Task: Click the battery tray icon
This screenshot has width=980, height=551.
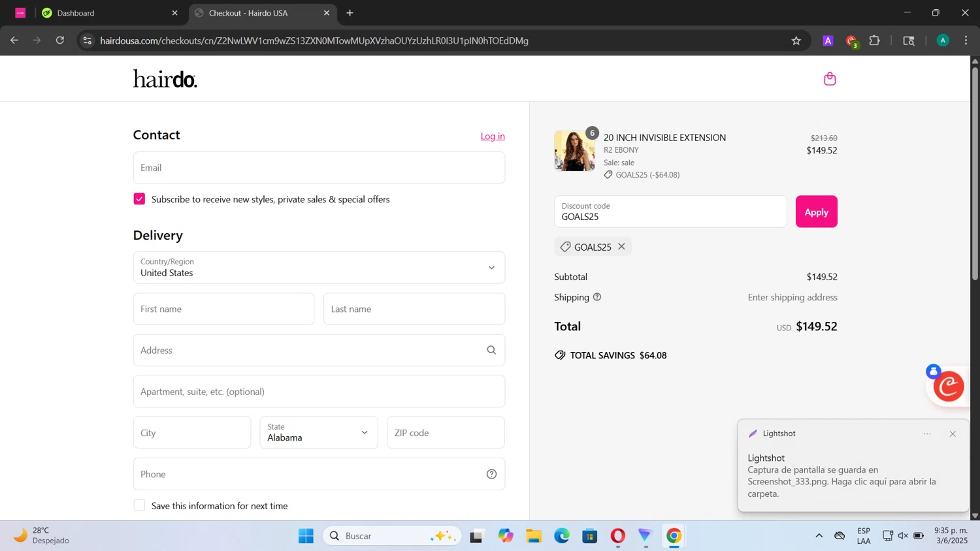Action: [919, 536]
